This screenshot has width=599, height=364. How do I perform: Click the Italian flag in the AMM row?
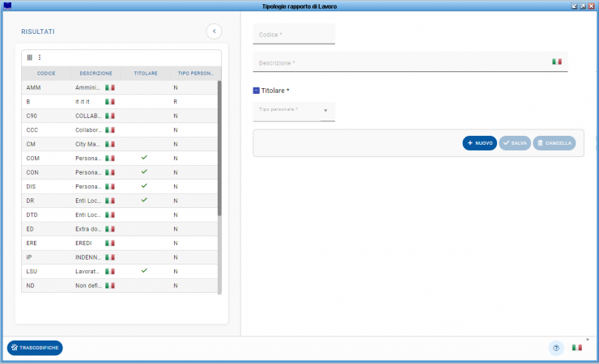click(x=111, y=87)
